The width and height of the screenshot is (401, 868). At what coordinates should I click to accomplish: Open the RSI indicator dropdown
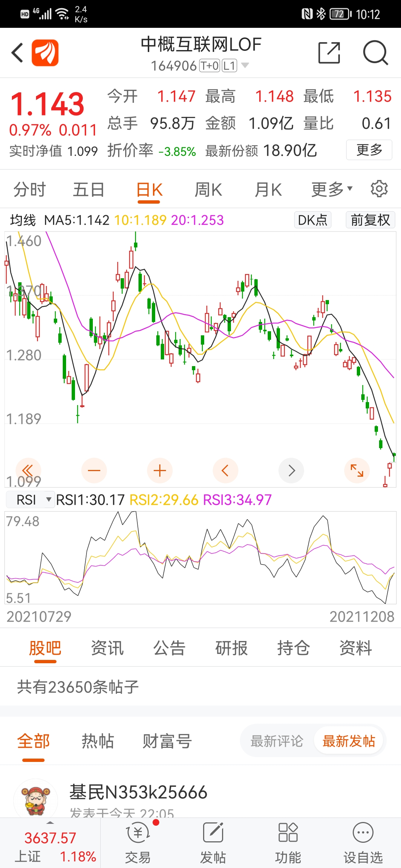(30, 500)
